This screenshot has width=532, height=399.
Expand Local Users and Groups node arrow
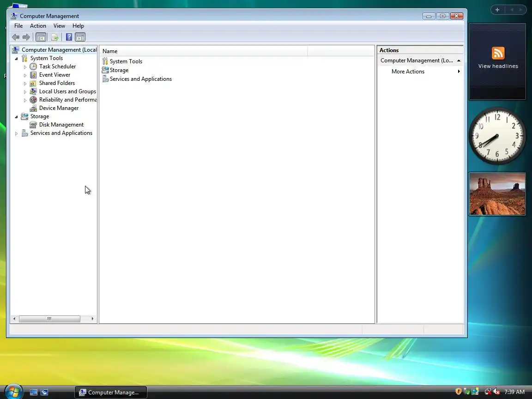(x=25, y=91)
